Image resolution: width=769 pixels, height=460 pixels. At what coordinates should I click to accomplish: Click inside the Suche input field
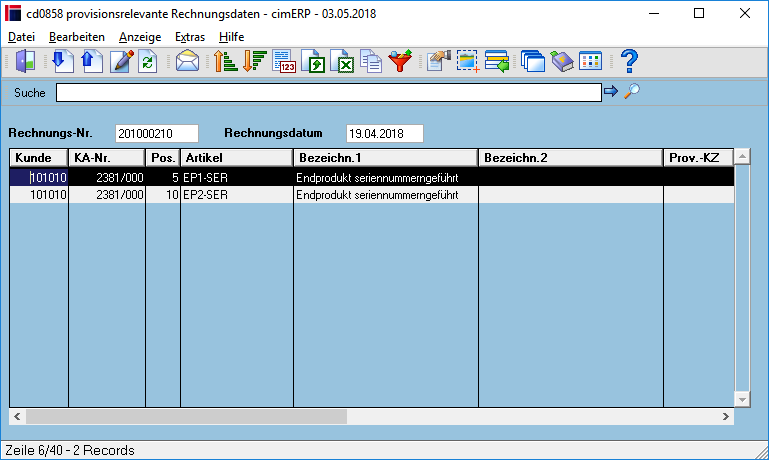[329, 93]
